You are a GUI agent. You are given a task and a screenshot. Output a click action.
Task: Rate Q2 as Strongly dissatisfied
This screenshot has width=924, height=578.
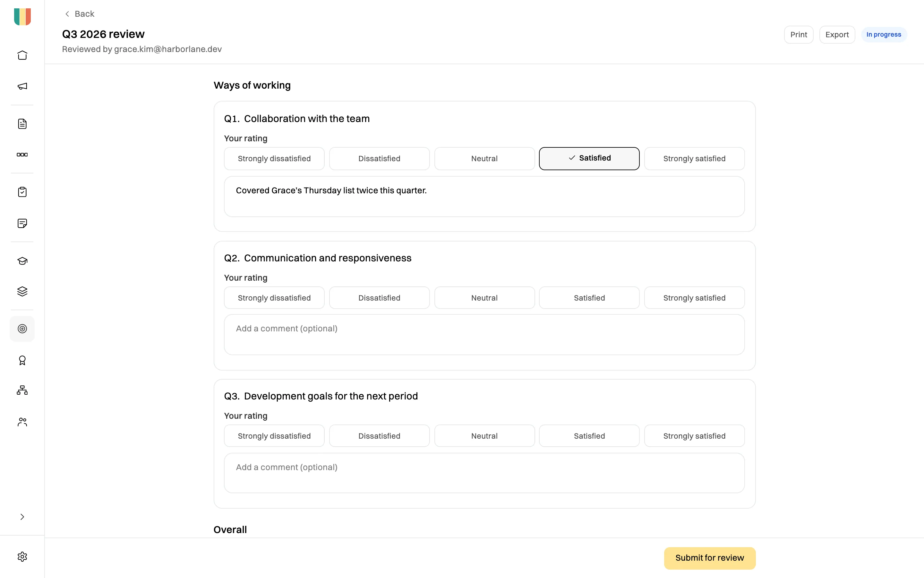(274, 298)
